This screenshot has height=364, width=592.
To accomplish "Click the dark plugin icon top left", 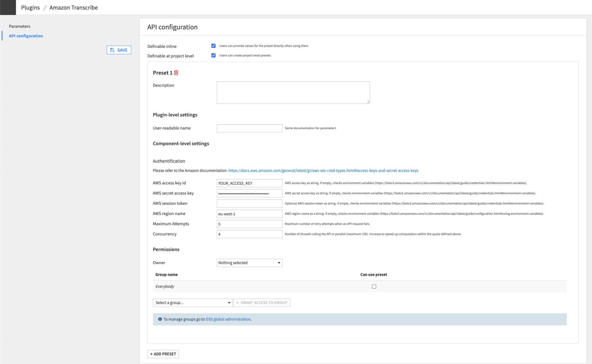I will 8,7.
